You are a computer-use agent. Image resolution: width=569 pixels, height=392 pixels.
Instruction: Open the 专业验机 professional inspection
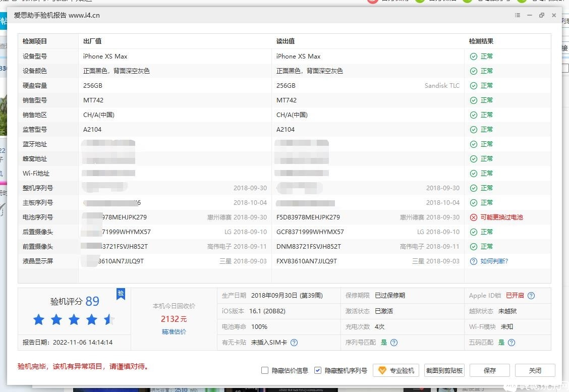click(x=396, y=370)
